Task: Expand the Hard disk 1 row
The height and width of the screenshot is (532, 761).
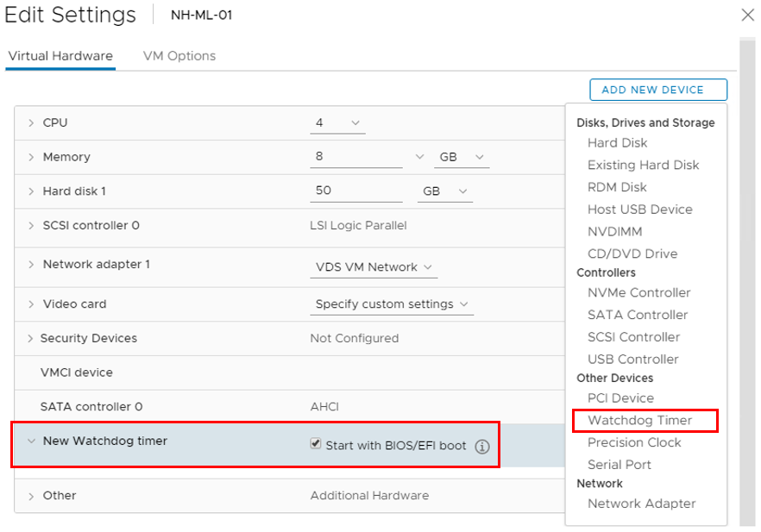Action: [31, 191]
